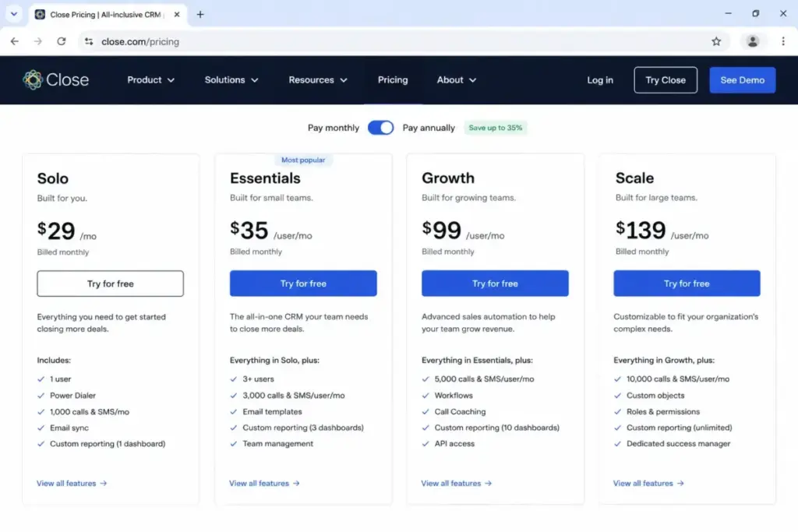Expand the Solutions menu
798x532 pixels.
coord(231,80)
